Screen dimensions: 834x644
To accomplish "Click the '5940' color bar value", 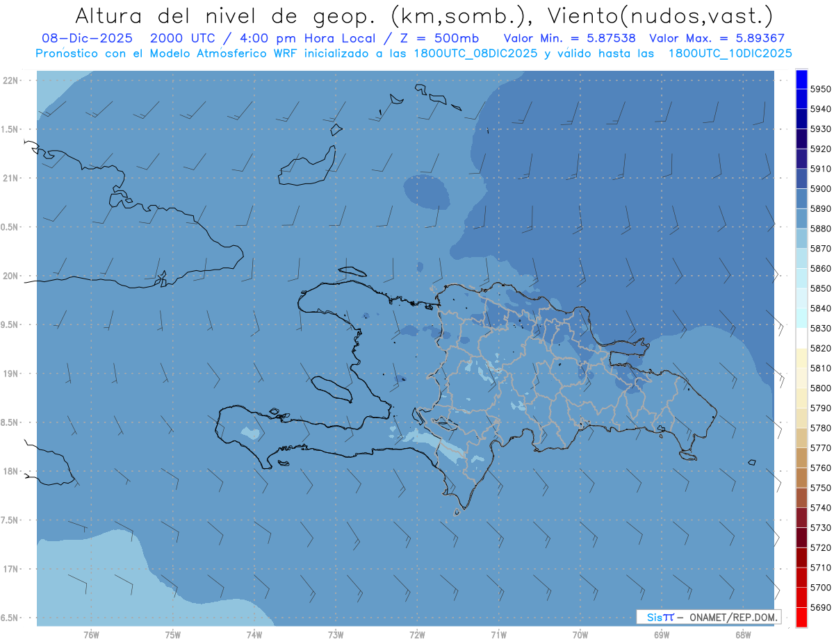I will [820, 109].
